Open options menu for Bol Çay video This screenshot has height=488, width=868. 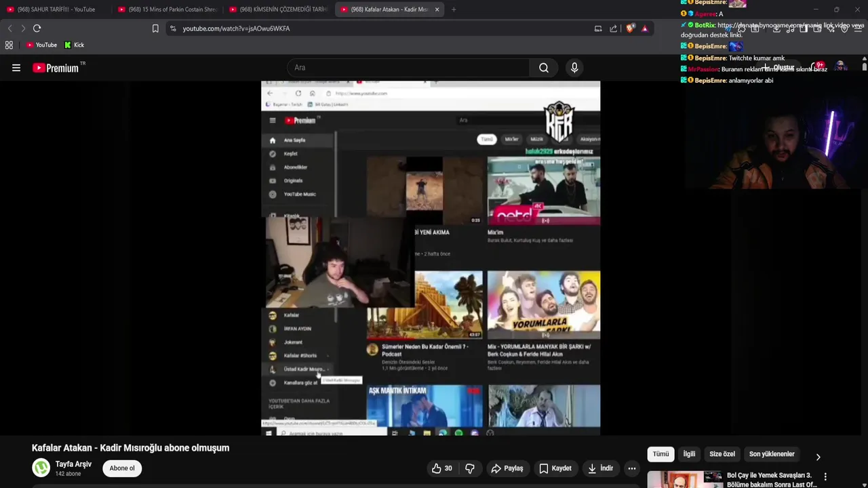[825, 477]
